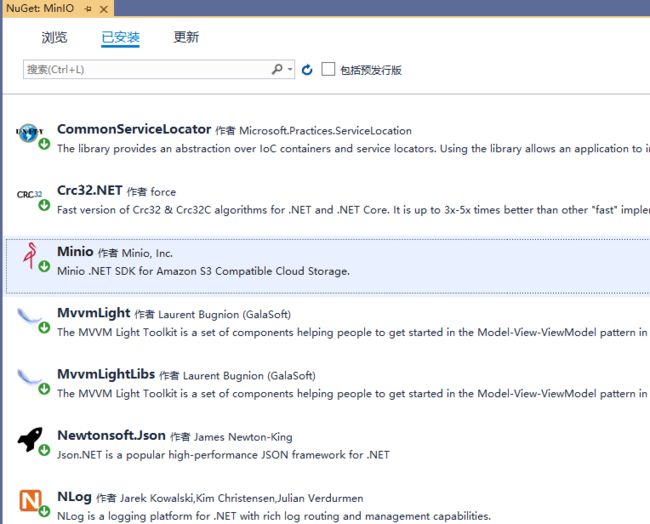Click MvvmLightLibs description 'The MVVM Light Toolkit'

click(x=352, y=393)
